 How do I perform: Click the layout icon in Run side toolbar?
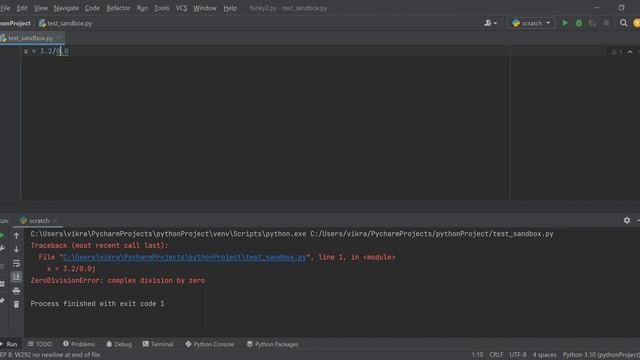[2, 284]
